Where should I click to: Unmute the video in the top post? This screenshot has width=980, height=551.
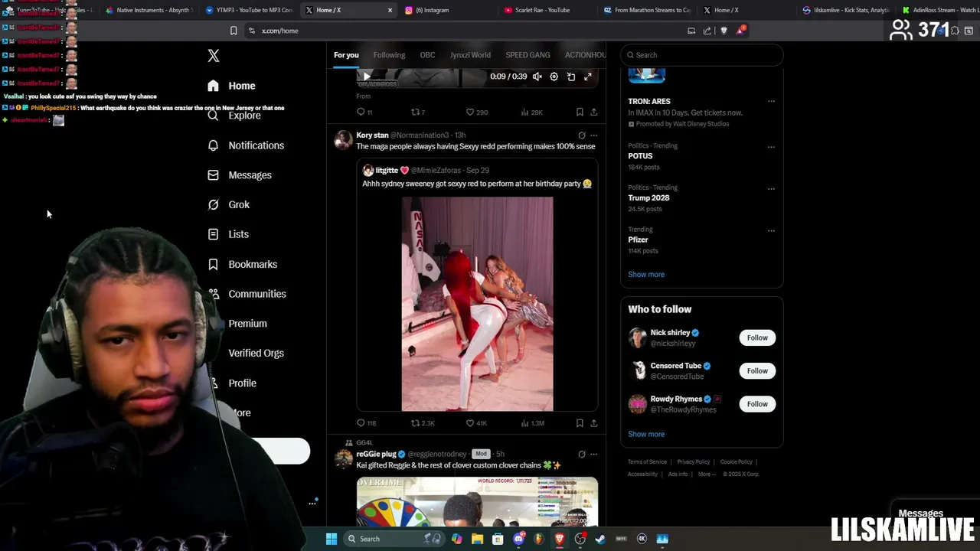(x=537, y=77)
